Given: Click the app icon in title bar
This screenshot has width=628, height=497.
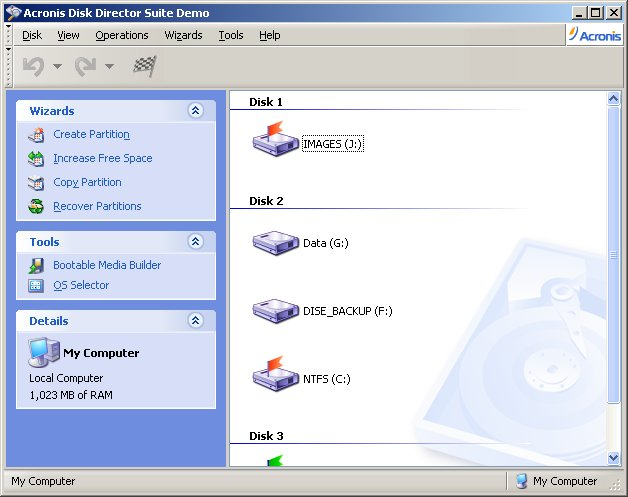Looking at the screenshot, I should click(14, 13).
